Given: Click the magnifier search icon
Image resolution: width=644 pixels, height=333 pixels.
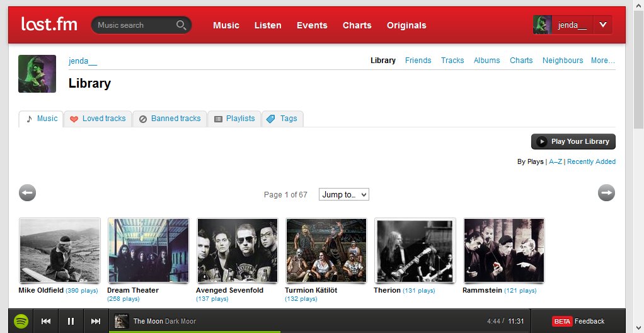Looking at the screenshot, I should click(181, 25).
